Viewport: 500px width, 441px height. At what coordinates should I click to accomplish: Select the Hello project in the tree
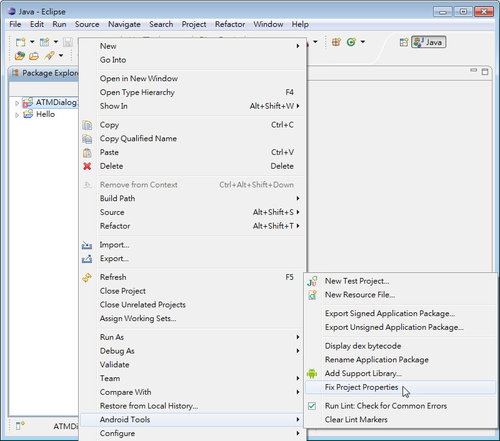46,114
